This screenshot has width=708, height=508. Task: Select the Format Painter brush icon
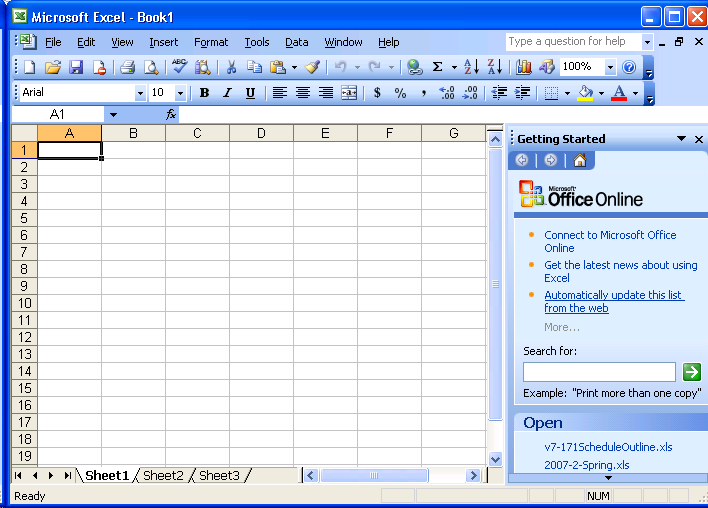coord(312,67)
